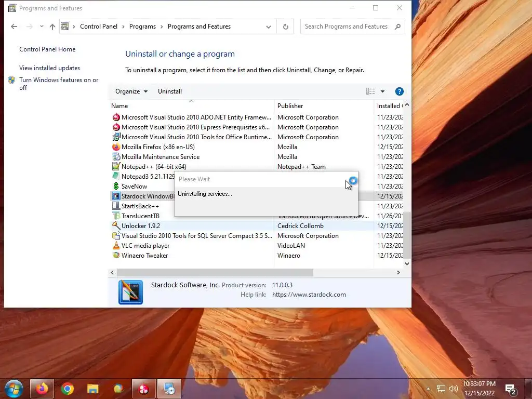Open the Organize dropdown menu
This screenshot has height=399, width=532.
click(x=131, y=91)
